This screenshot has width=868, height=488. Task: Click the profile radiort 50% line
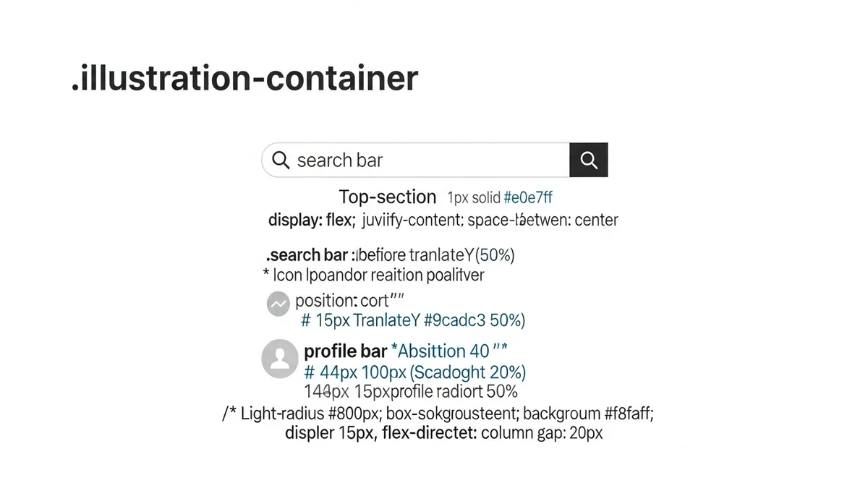click(x=411, y=392)
